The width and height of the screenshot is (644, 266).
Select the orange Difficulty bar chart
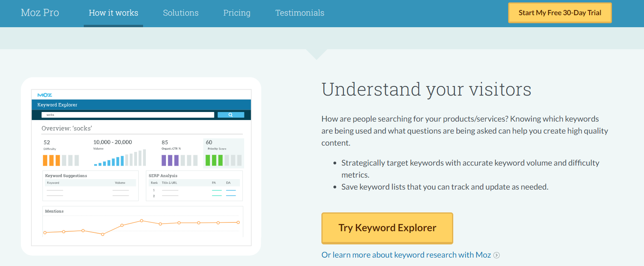61,160
